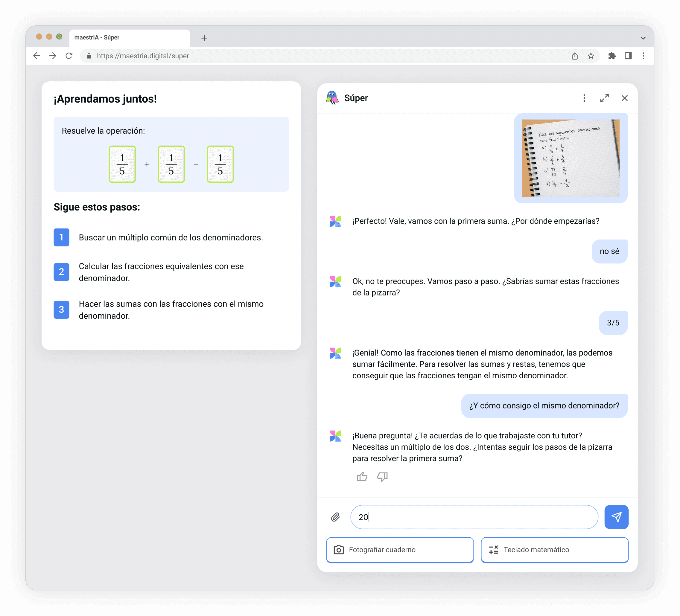The image size is (680, 616).
Task: Close the Súper chat panel
Action: [625, 98]
